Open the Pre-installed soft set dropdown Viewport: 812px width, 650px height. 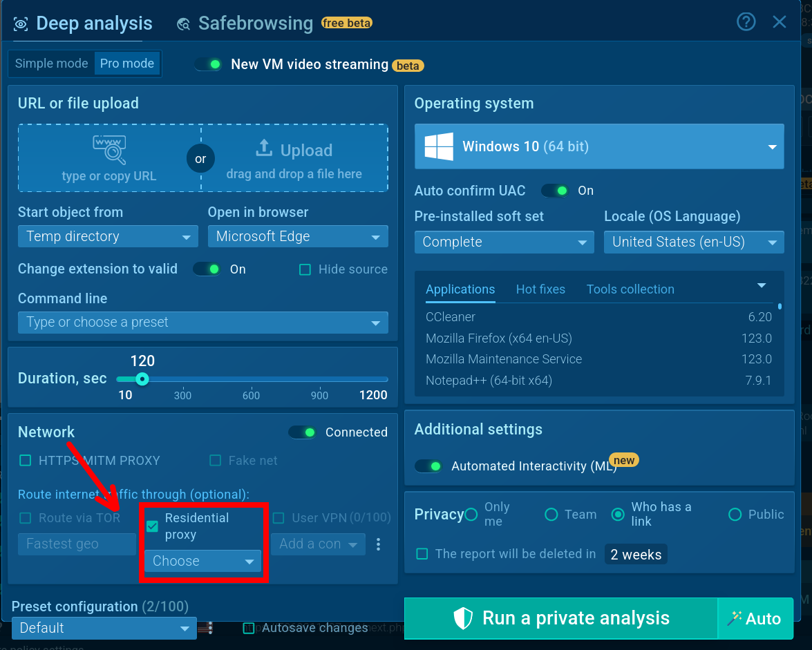(504, 242)
